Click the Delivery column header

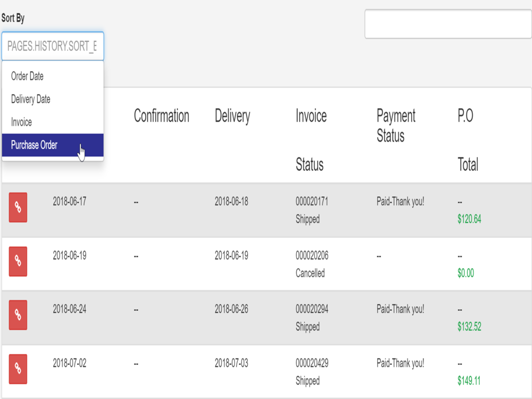tap(232, 116)
